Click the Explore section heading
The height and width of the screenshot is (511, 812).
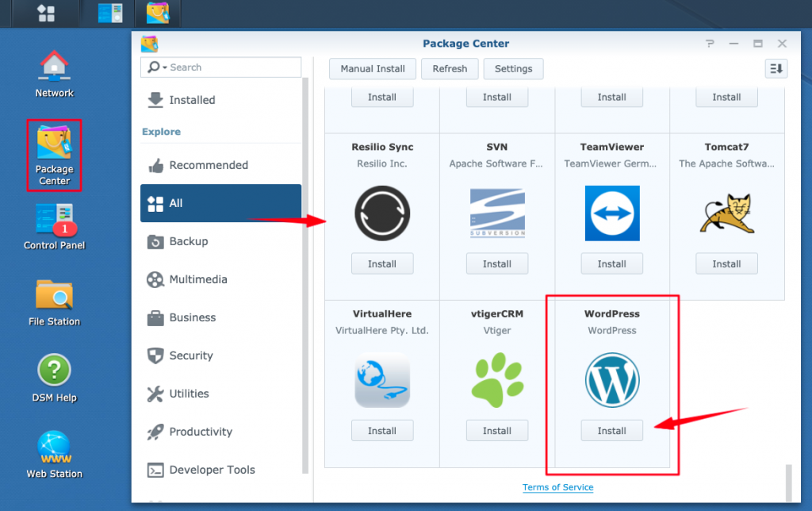point(161,132)
